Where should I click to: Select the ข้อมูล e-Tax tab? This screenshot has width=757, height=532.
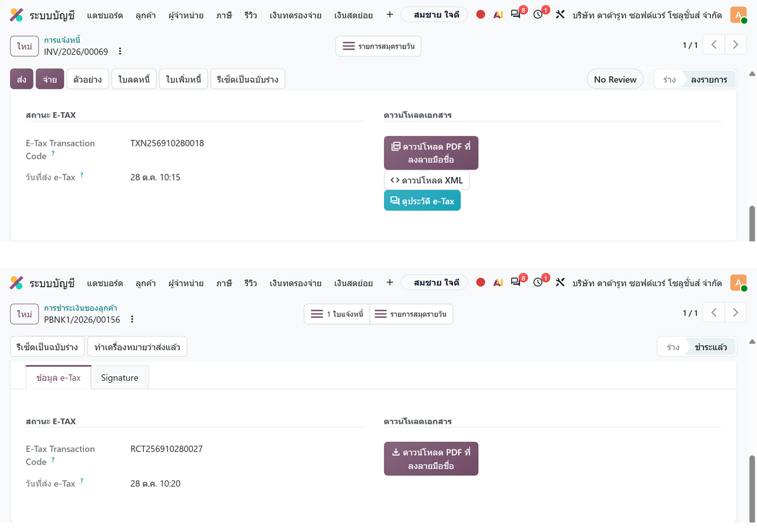point(59,378)
